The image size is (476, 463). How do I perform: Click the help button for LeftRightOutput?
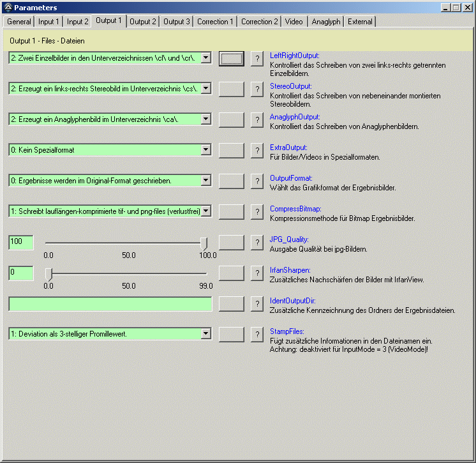coord(257,59)
